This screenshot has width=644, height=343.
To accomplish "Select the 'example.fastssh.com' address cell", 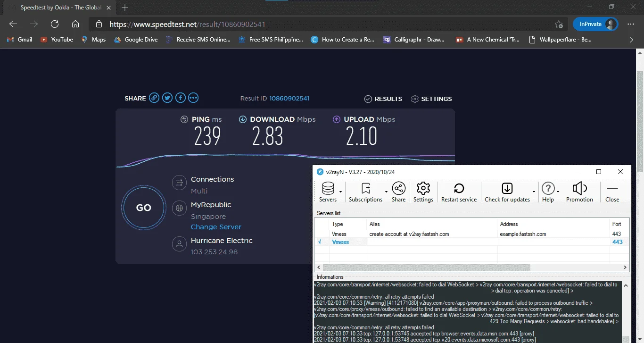I will click(x=523, y=234).
